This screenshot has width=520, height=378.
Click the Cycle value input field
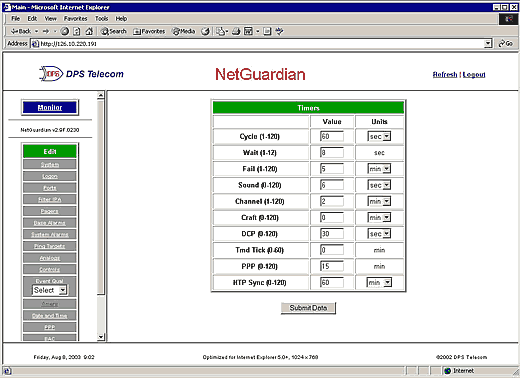[x=332, y=136]
